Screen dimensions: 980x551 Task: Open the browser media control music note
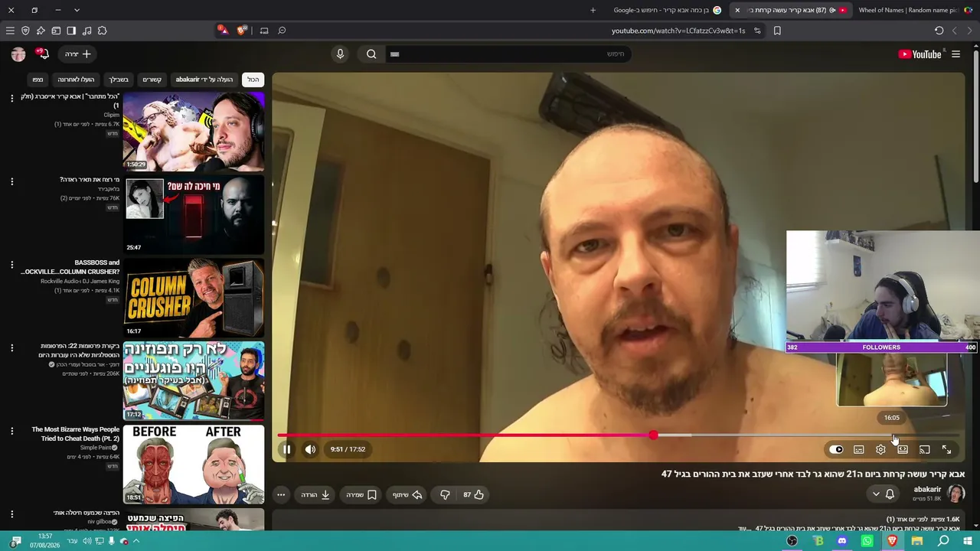[x=87, y=31]
